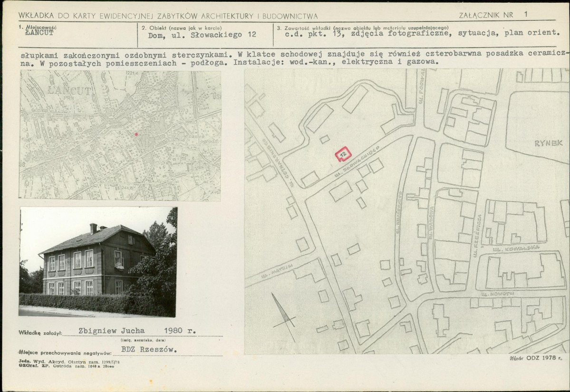The height and width of the screenshot is (392, 570).
Task: Click the 'Wkładkę założył' label
Action: [40, 333]
